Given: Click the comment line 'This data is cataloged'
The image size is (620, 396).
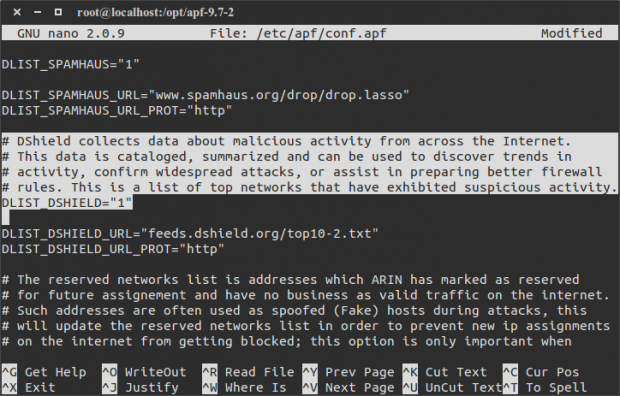Looking at the screenshot, I should tap(286, 157).
